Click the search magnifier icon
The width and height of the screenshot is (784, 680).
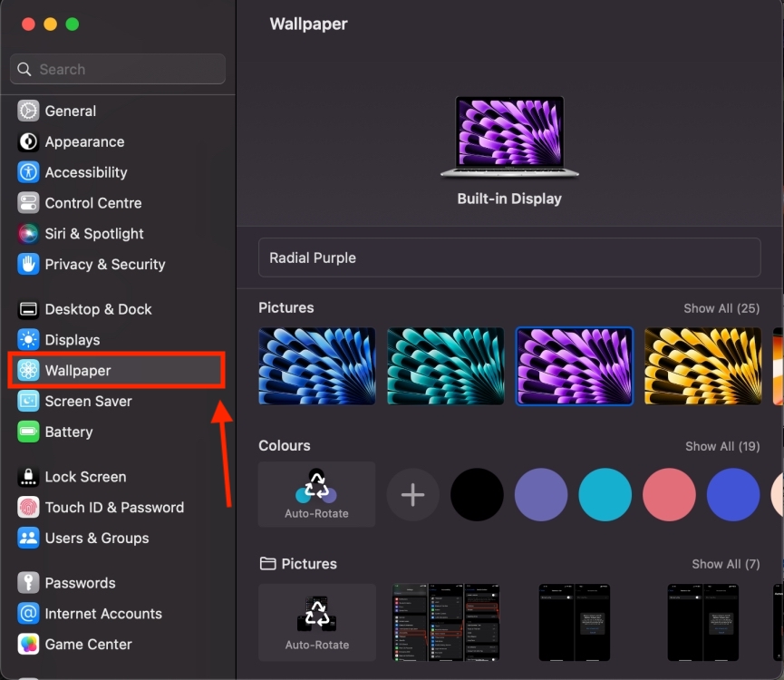click(24, 69)
